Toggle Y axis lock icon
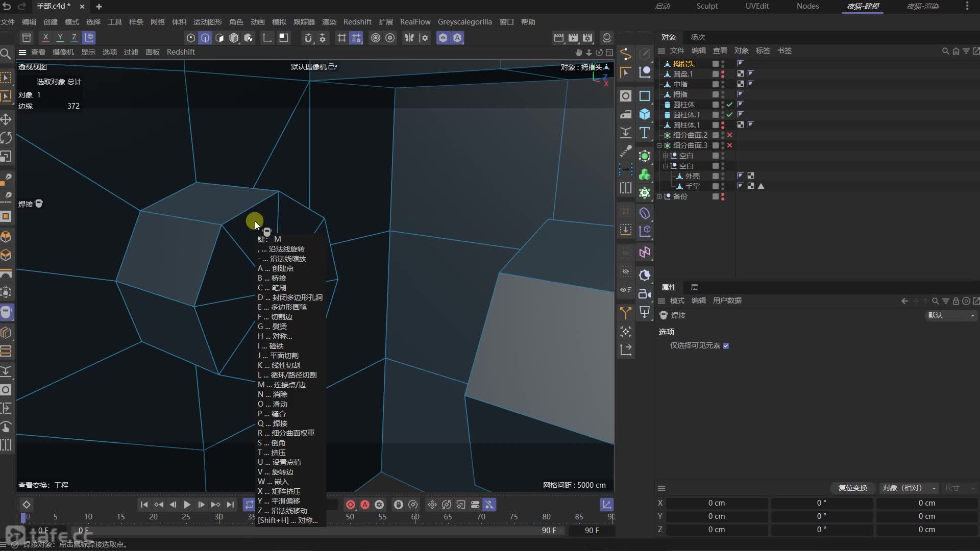 click(x=60, y=38)
